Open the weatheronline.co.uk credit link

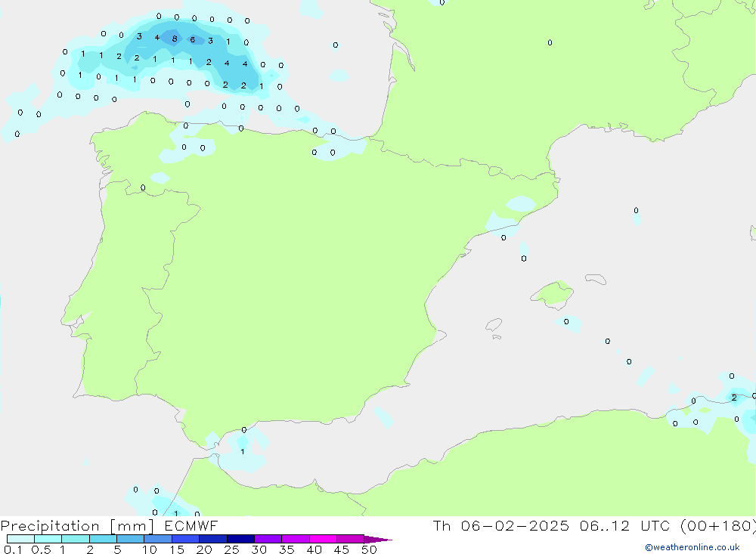coord(692,547)
